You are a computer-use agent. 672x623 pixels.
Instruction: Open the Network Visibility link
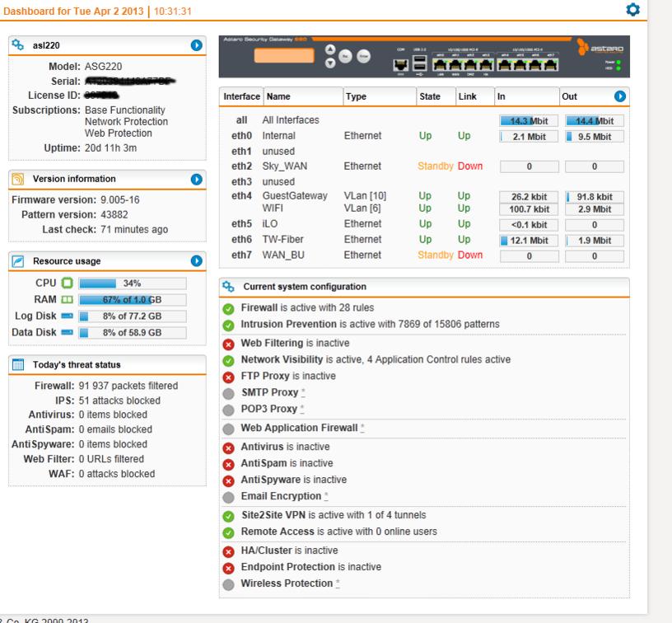(282, 359)
